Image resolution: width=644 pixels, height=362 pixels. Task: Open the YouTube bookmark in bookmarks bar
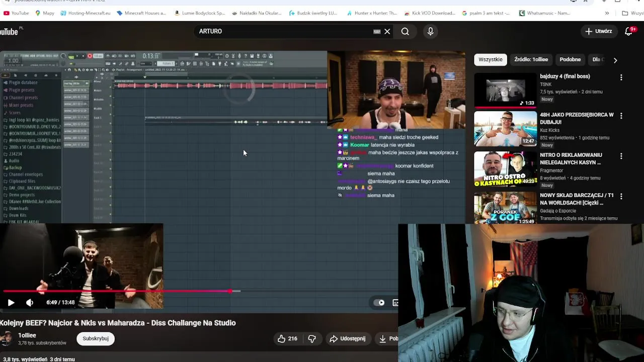(x=16, y=13)
